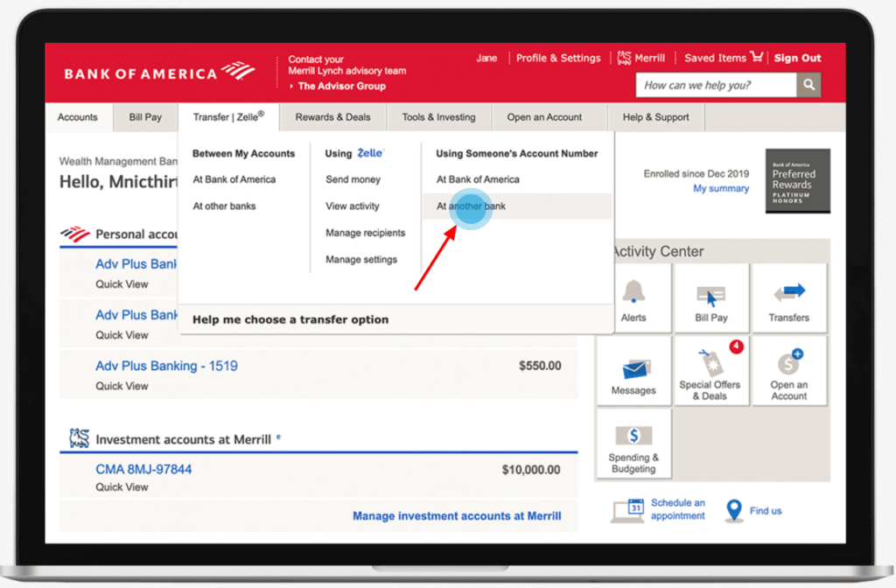Click the search magnifier icon

tap(808, 85)
